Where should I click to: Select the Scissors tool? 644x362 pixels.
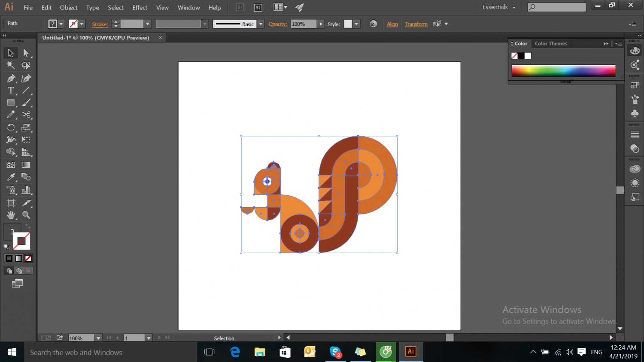(26, 115)
